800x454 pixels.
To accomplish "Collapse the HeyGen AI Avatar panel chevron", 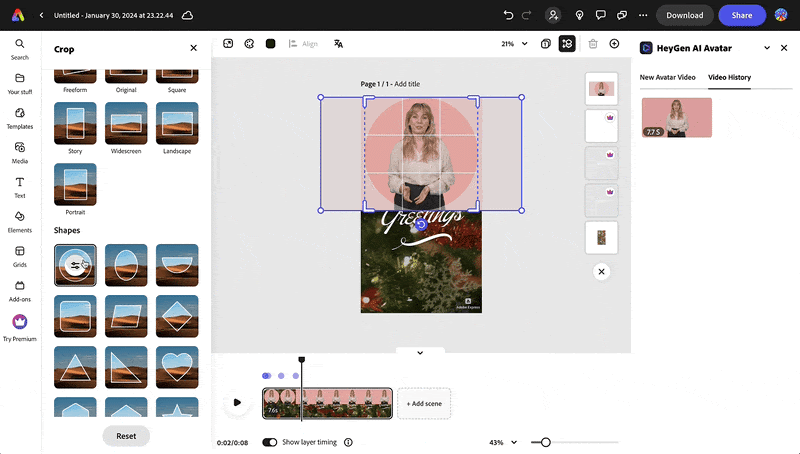I will click(x=766, y=48).
